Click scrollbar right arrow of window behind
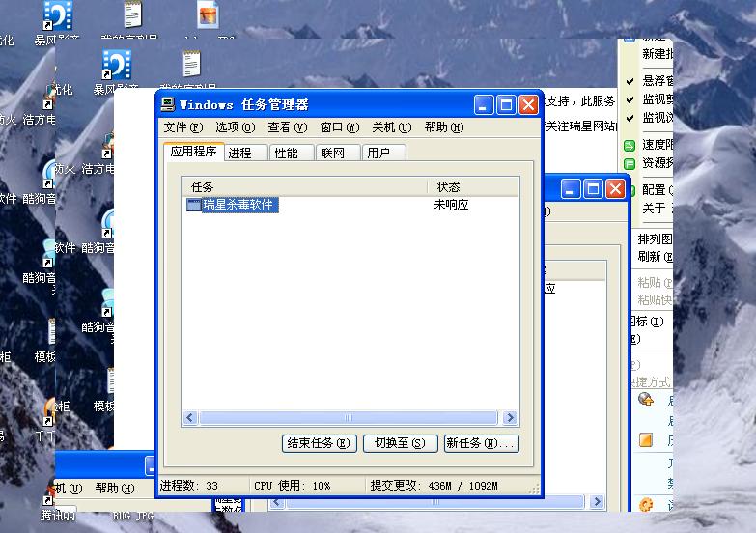 (x=597, y=502)
